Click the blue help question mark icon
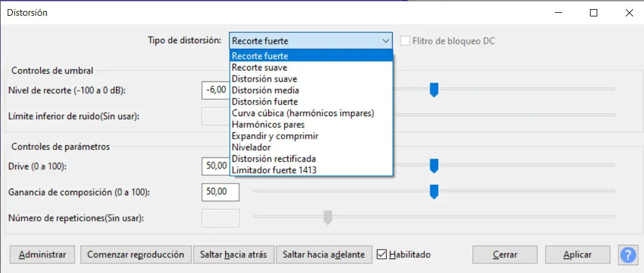The width and height of the screenshot is (644, 273). 628,254
